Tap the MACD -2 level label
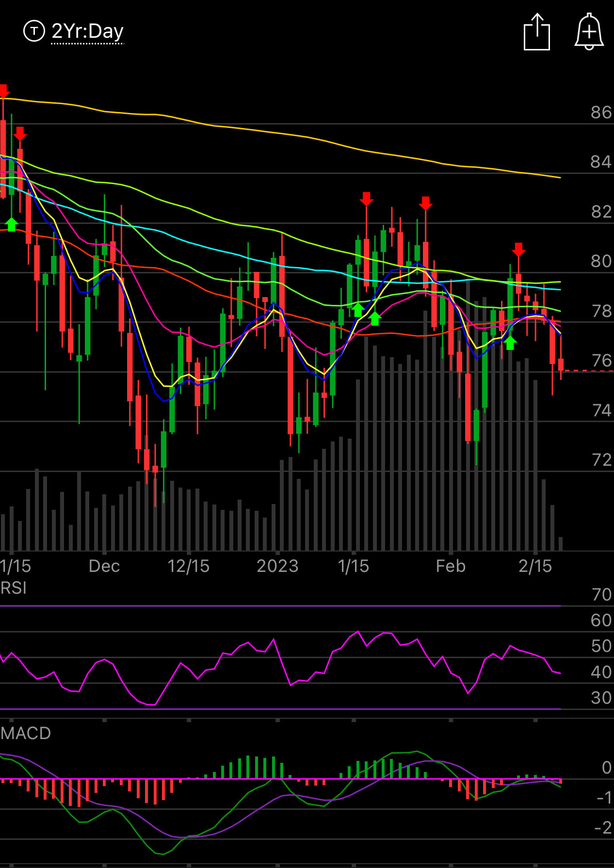Image resolution: width=614 pixels, height=868 pixels. pyautogui.click(x=603, y=828)
